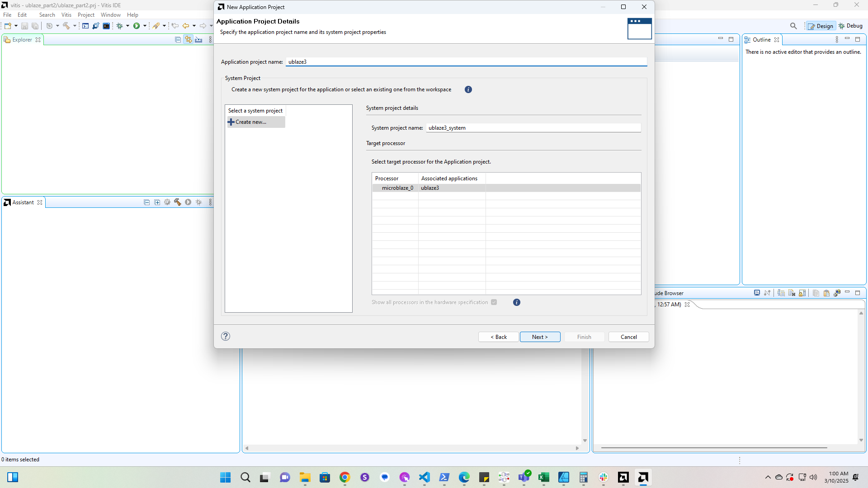
Task: Click the green Run button icon
Action: pos(137,26)
